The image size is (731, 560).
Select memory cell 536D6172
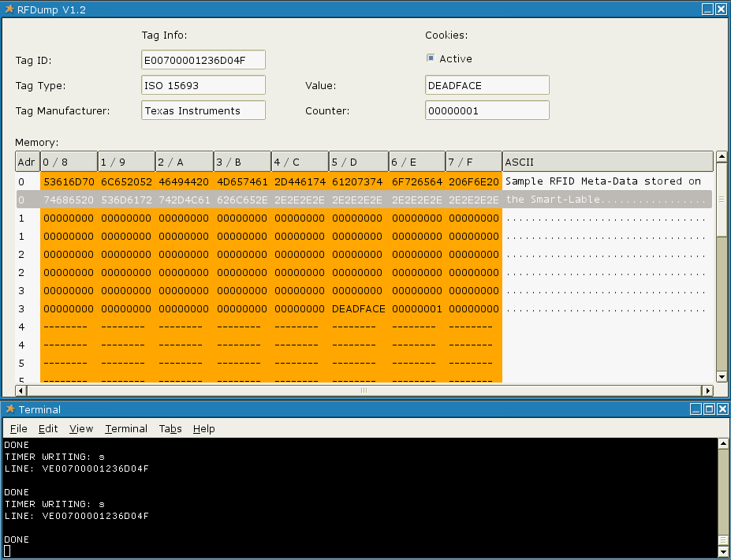[126, 200]
